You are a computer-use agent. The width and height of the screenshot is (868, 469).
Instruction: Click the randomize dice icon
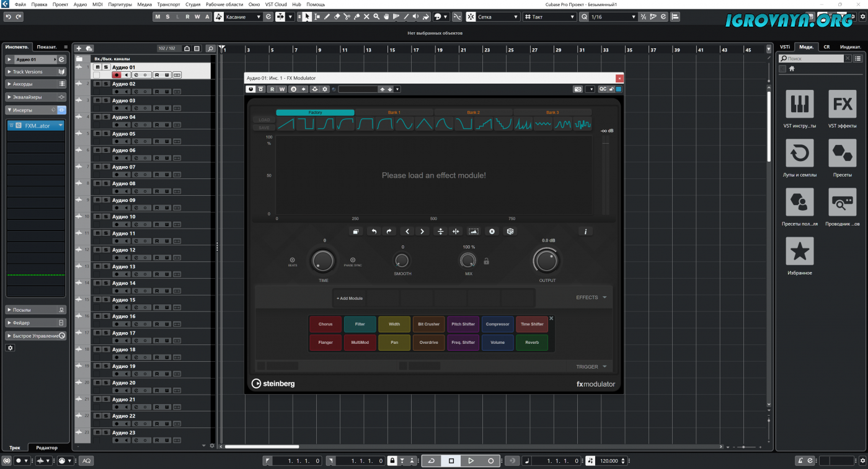coord(510,231)
